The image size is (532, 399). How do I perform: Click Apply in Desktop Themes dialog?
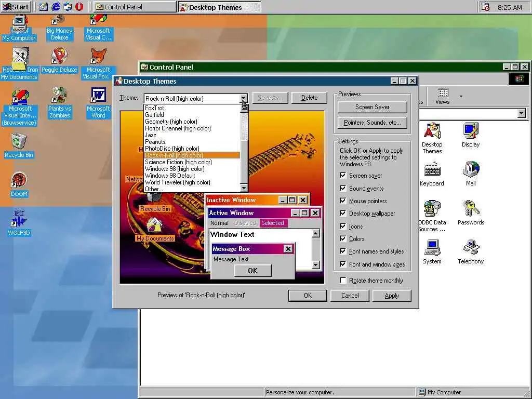click(392, 296)
